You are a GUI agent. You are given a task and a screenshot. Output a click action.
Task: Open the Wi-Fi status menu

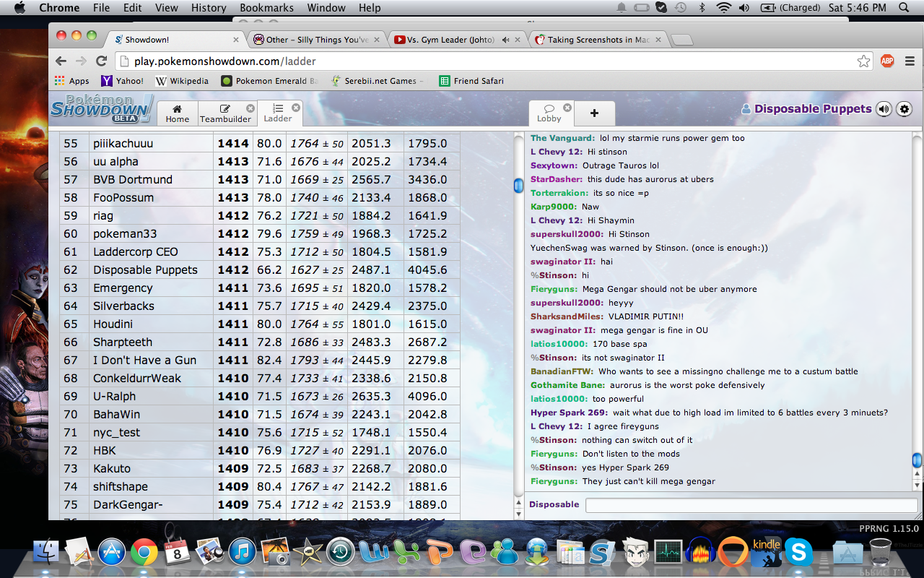tap(723, 8)
